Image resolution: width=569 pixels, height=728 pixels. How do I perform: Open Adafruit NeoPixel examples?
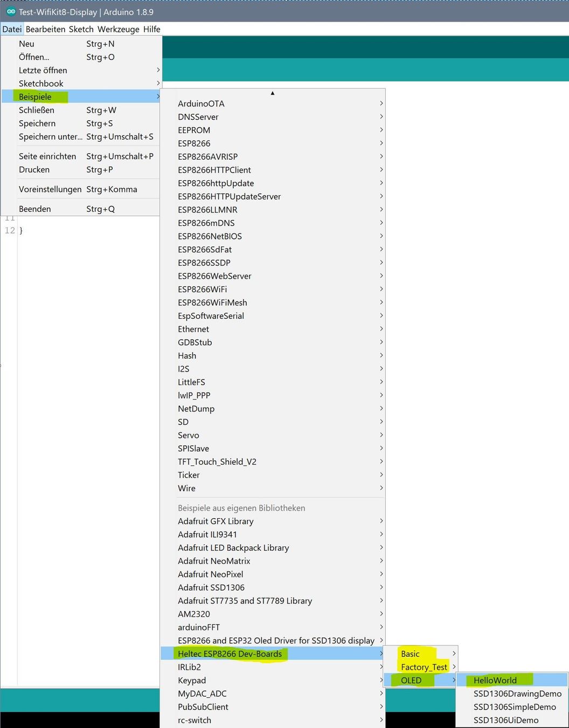(273, 574)
